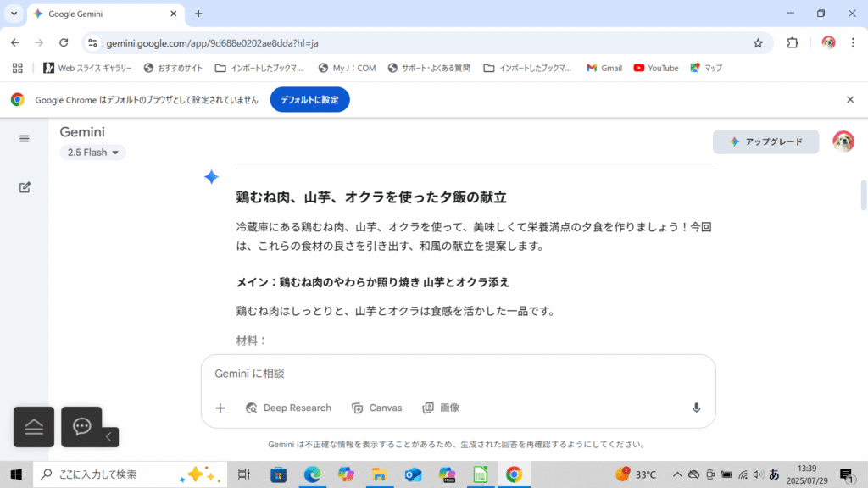Open Microsoft Store from the taskbar
Viewport: 868px width, 488px height.
278,474
